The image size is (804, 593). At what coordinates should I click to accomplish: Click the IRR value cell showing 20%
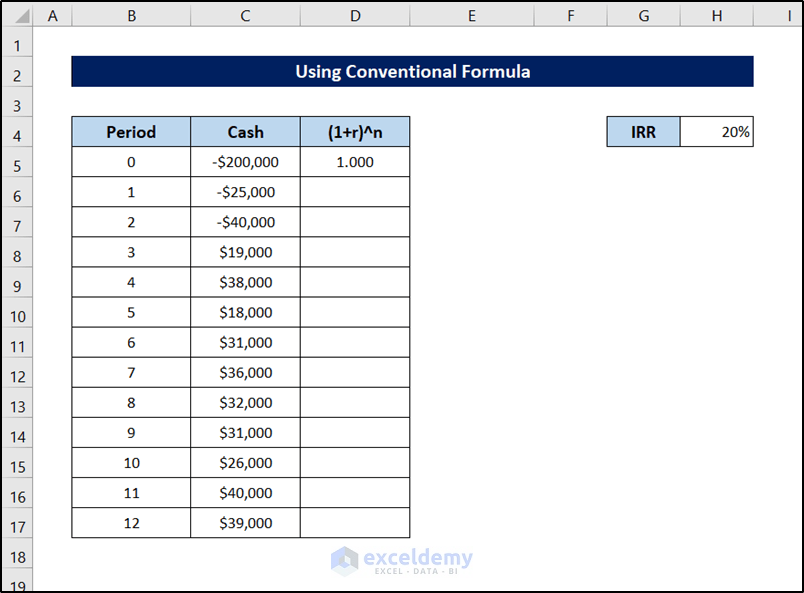coord(716,132)
